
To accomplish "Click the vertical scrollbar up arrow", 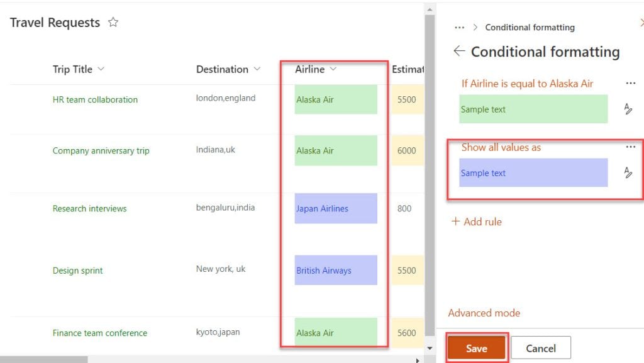I will pyautogui.click(x=430, y=9).
